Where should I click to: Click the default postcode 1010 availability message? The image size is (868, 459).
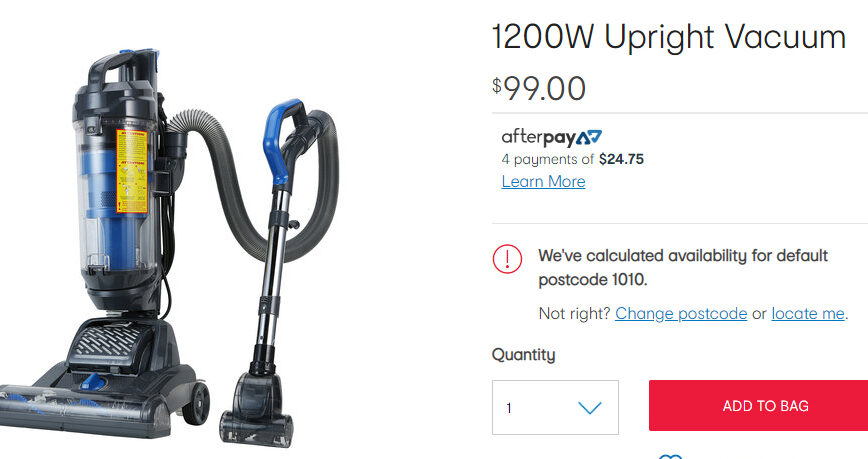(x=683, y=267)
